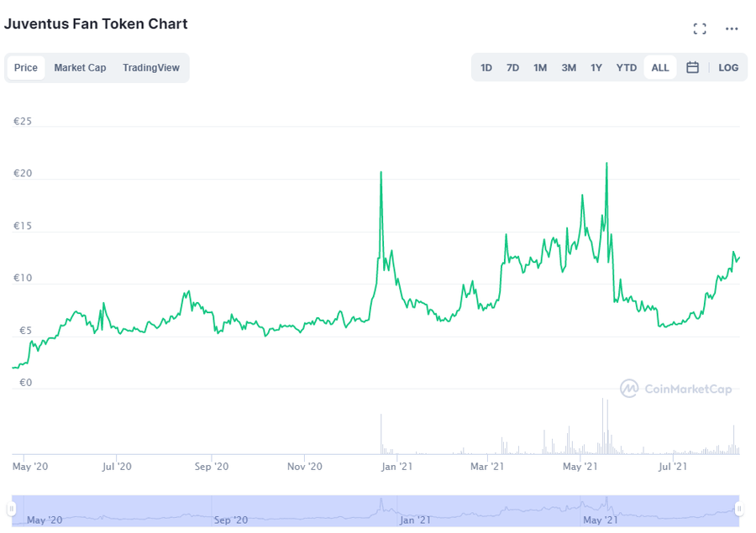The image size is (756, 533).
Task: Click the May 2021 price peak
Action: pyautogui.click(x=606, y=164)
